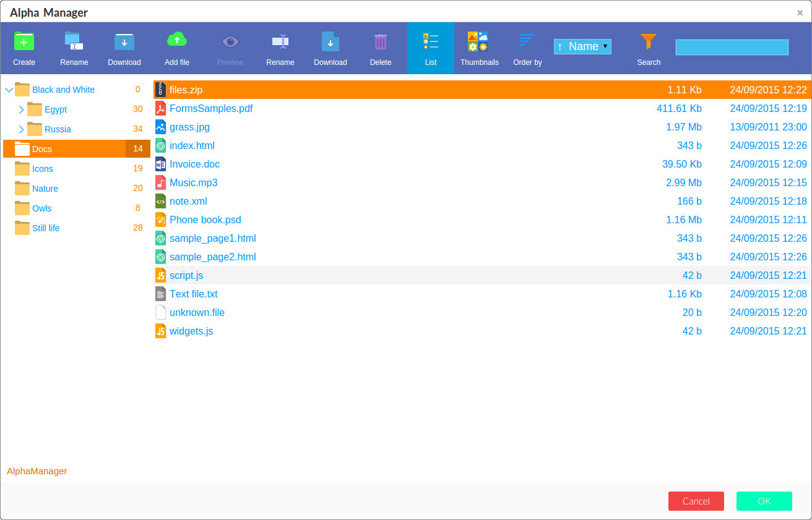Switch to Thumbnails view

478,42
